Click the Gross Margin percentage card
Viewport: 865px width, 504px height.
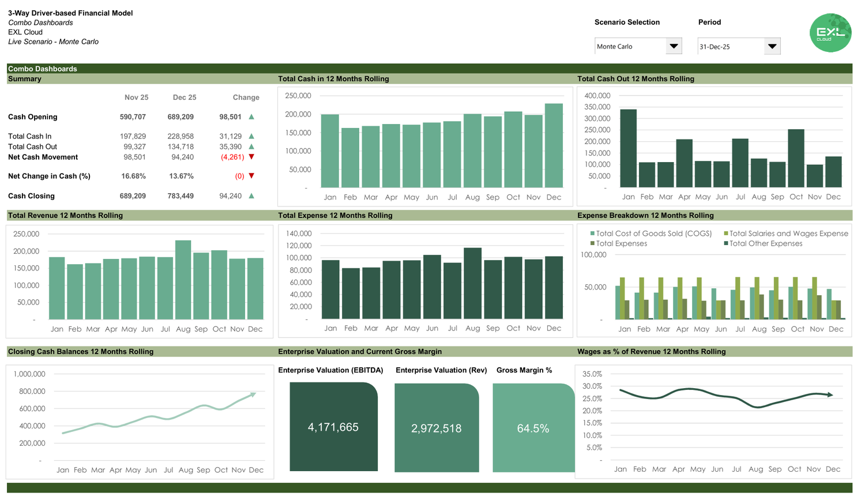[x=533, y=428]
